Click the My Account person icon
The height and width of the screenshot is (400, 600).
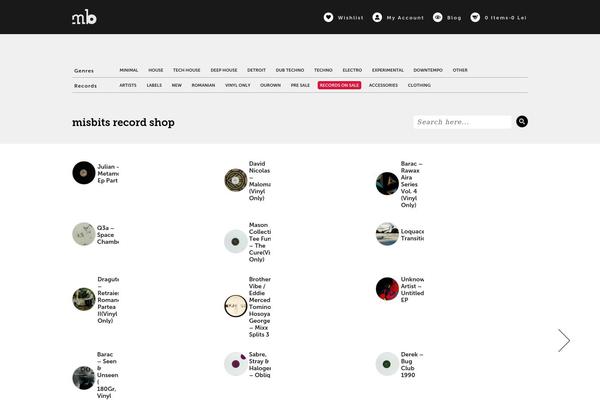377,17
